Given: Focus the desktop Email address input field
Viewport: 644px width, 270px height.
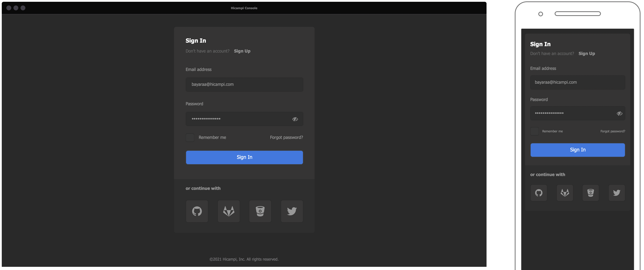Looking at the screenshot, I should [x=244, y=84].
